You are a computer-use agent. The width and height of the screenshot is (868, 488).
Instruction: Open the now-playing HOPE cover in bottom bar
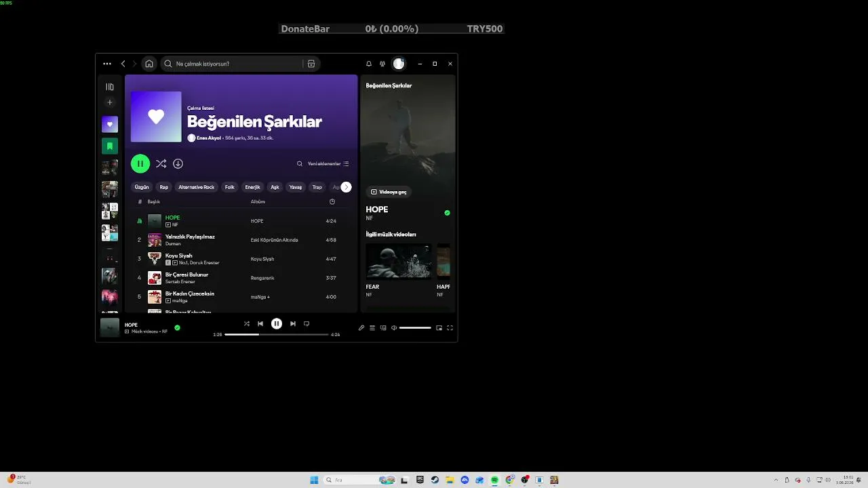[110, 327]
